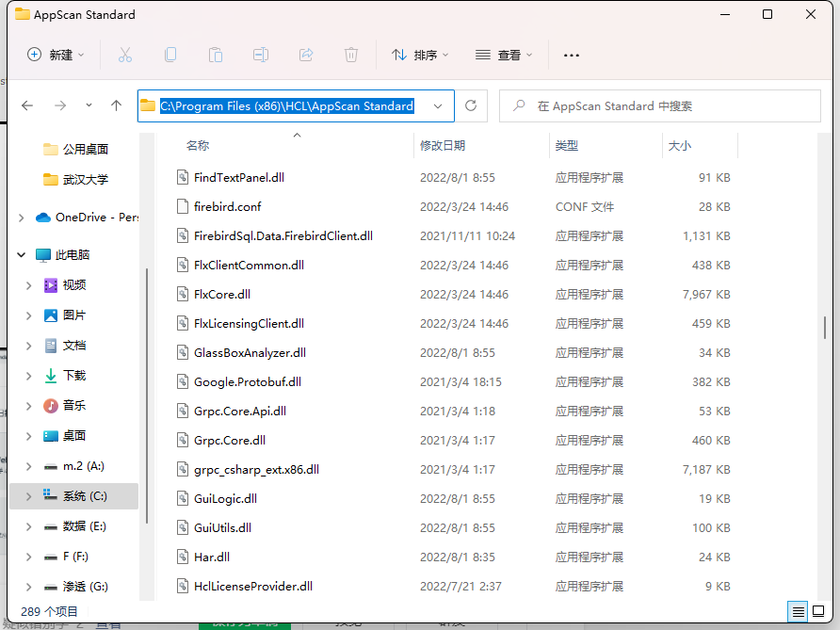Select GuiLogic.dll file

click(x=225, y=499)
